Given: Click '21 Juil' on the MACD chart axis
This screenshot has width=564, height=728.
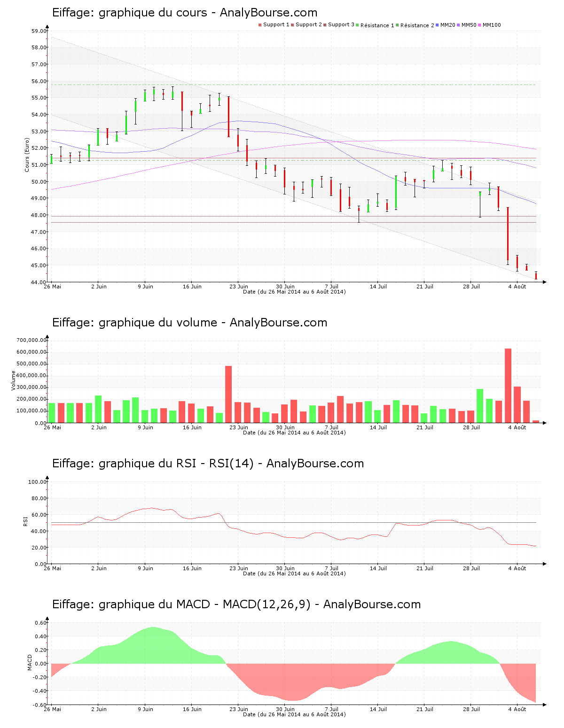Looking at the screenshot, I should coord(425,709).
